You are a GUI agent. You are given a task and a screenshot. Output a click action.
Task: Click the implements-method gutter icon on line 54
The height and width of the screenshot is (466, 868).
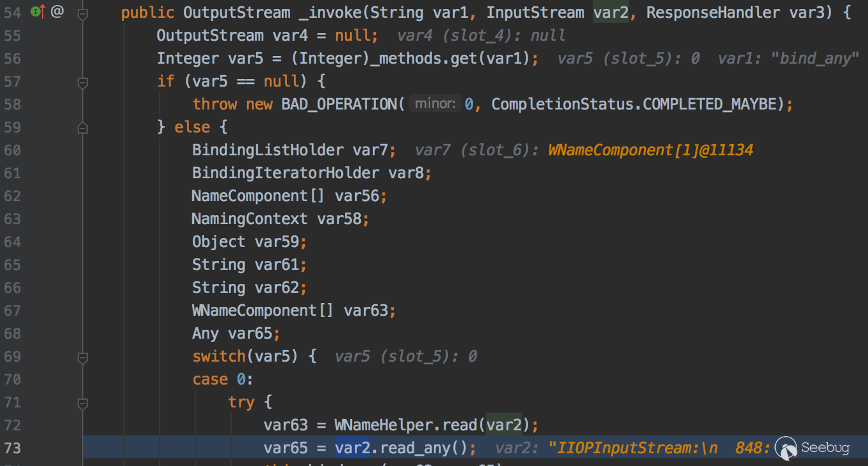(x=38, y=11)
